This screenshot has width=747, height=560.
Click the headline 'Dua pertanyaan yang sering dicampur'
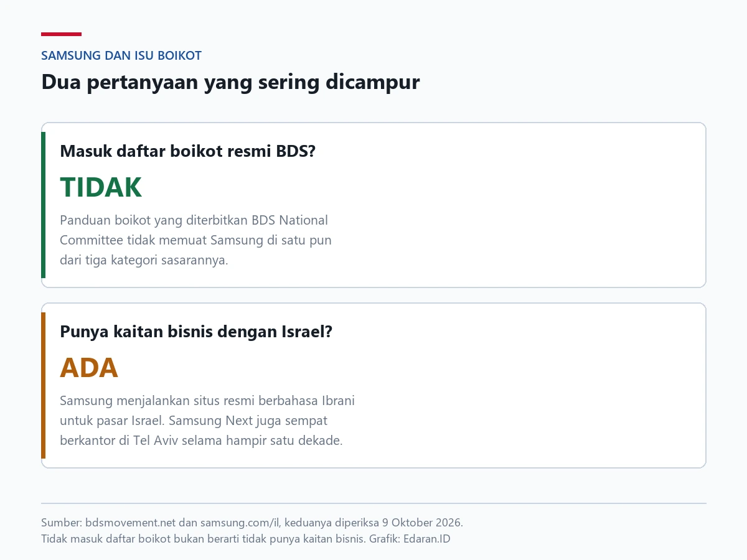(230, 82)
